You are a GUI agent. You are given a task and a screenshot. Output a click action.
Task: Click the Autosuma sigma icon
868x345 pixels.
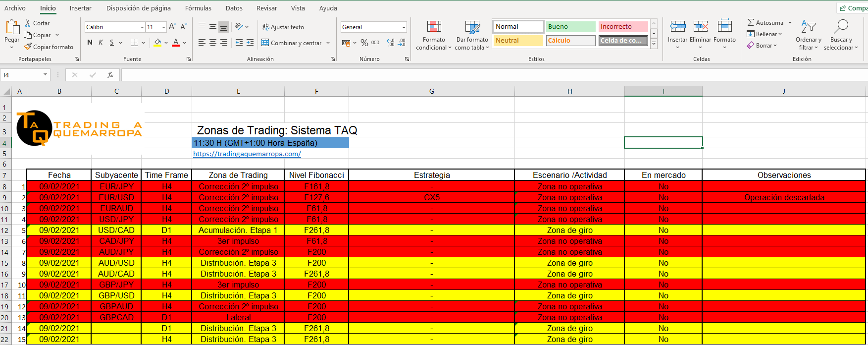tap(751, 23)
